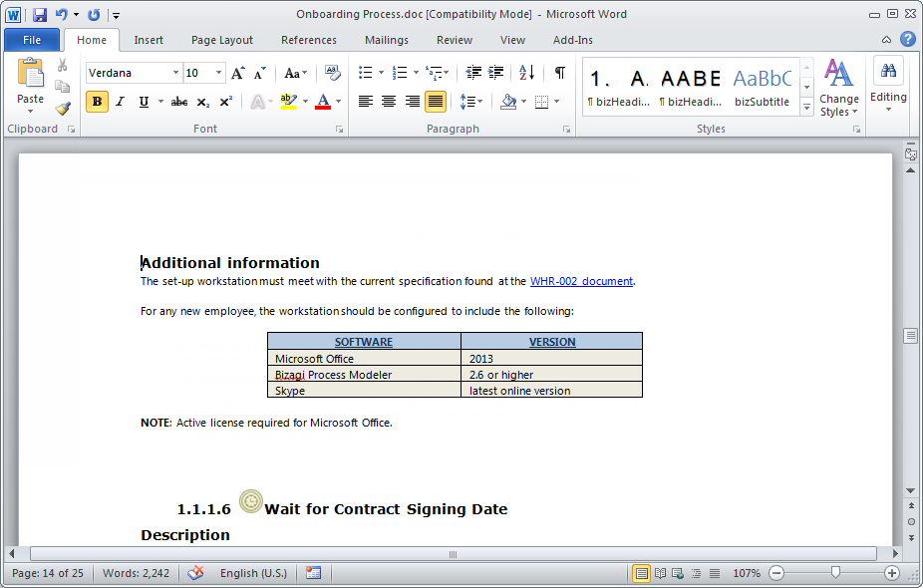Screen dimensions: 923x588
Task: Open font color red A swatch
Action: click(x=323, y=102)
